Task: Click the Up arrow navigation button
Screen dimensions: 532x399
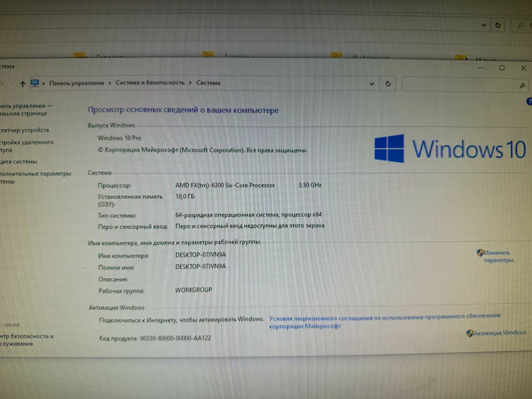Action: 22,84
